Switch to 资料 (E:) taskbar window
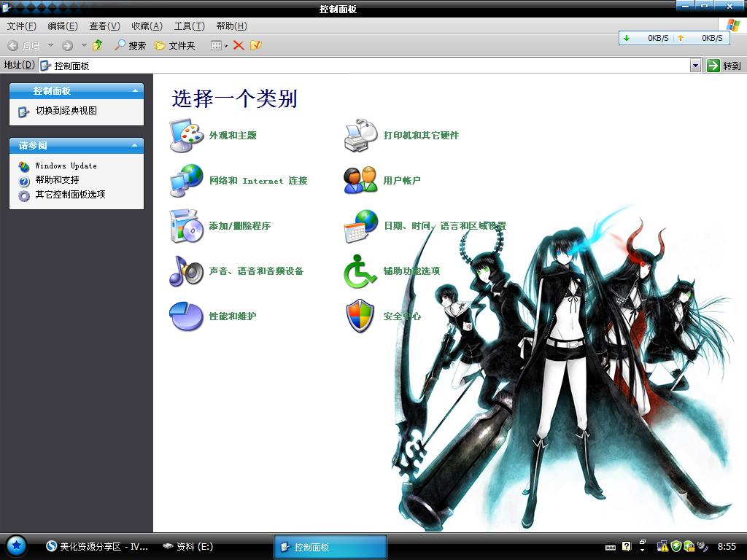Viewport: 747px width, 560px height. pyautogui.click(x=187, y=547)
